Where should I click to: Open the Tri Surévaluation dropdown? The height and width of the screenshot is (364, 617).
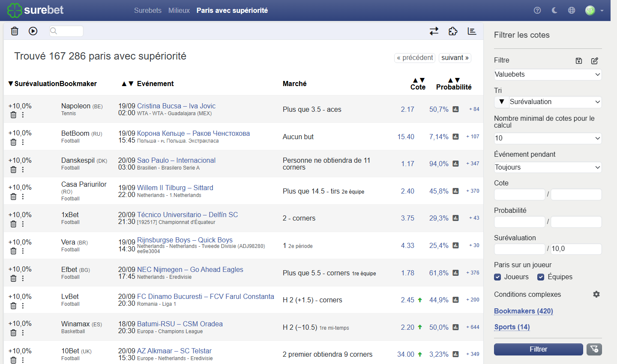(x=555, y=102)
